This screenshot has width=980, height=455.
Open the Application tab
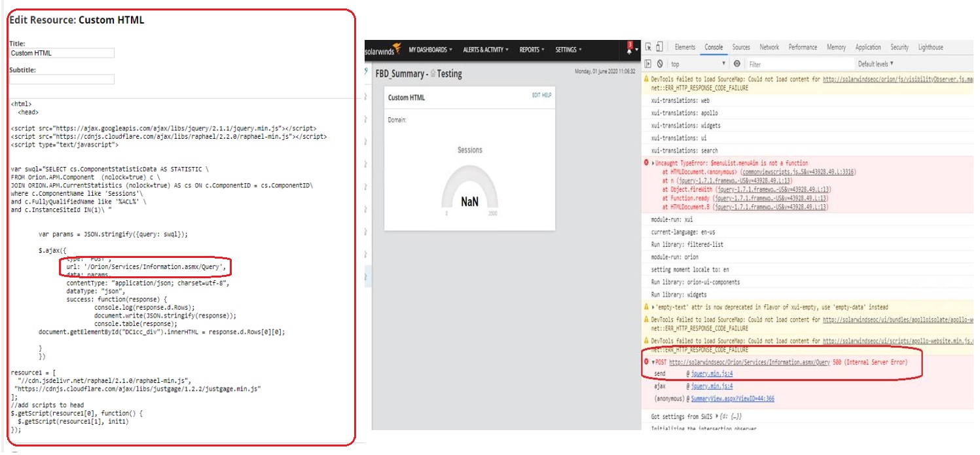868,47
